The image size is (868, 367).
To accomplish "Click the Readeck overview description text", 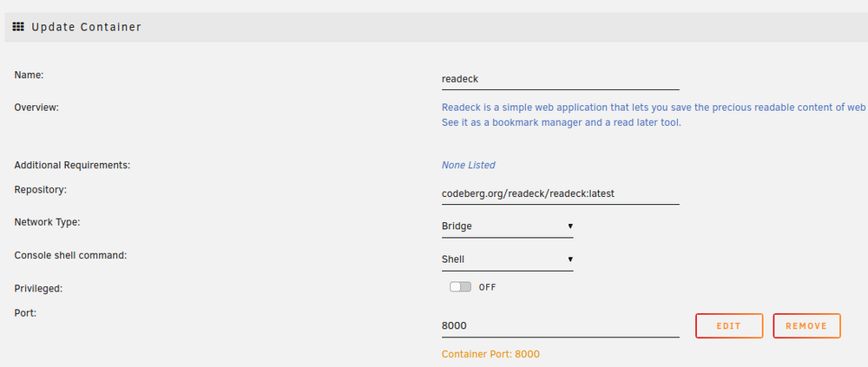I will (654, 115).
